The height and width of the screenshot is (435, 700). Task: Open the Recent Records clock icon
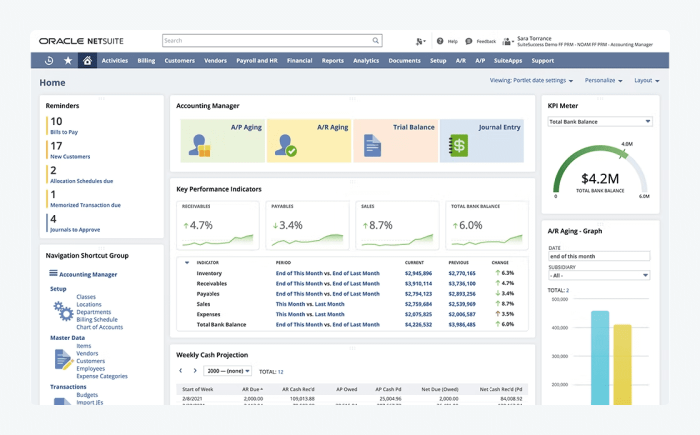49,60
